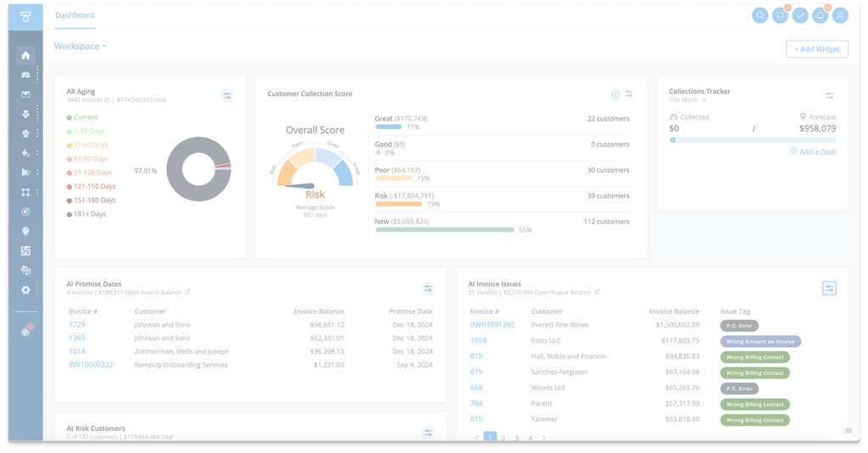
Task: Select the home icon in sidebar
Action: click(25, 55)
